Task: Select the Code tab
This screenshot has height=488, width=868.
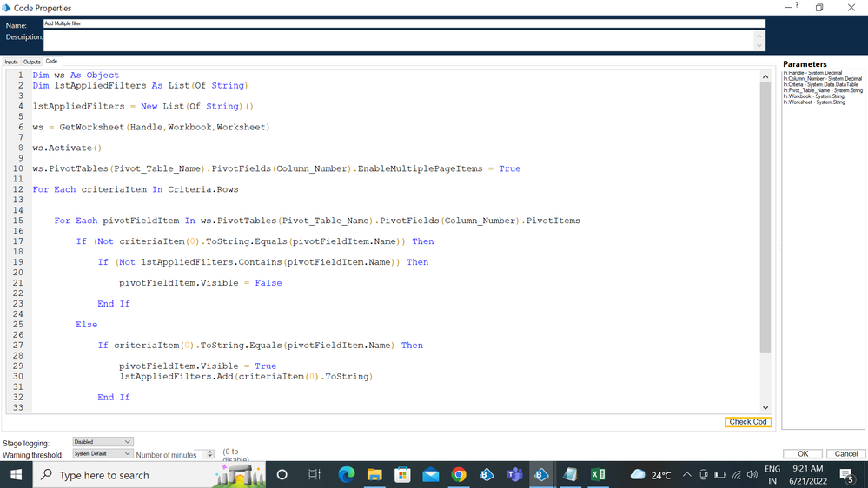Action: point(51,62)
